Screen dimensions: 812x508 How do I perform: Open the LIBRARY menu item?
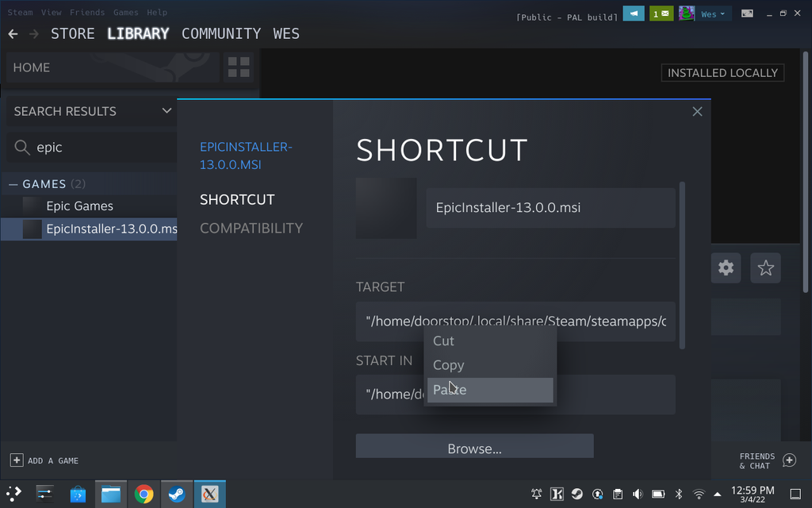(x=138, y=33)
